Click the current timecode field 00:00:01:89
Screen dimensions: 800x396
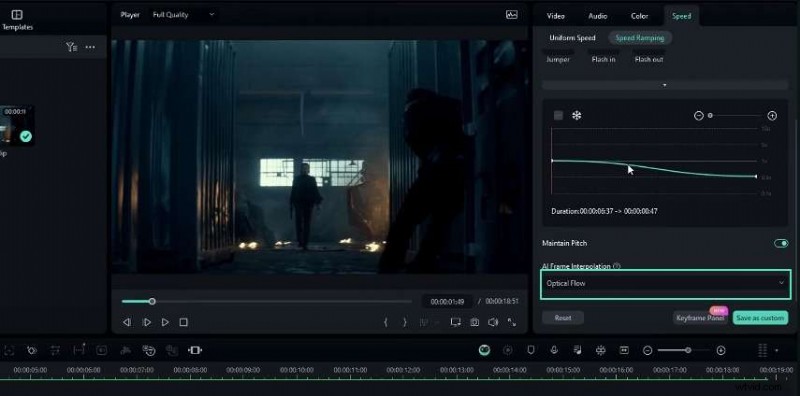pos(447,302)
